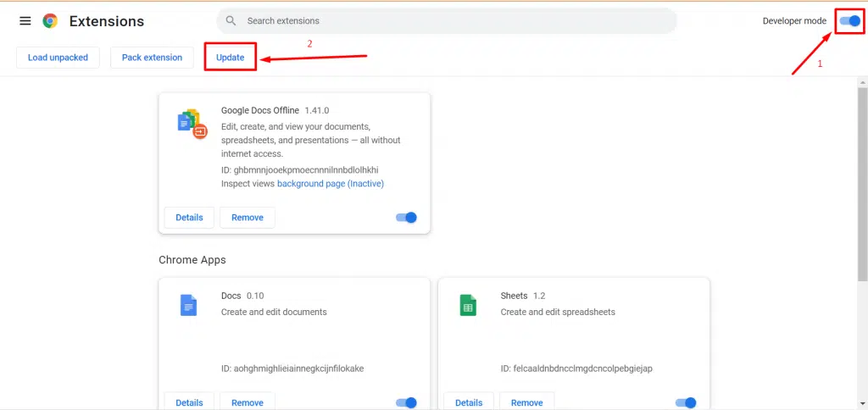The width and height of the screenshot is (868, 410).
Task: Remove the Sheets app
Action: (x=527, y=402)
